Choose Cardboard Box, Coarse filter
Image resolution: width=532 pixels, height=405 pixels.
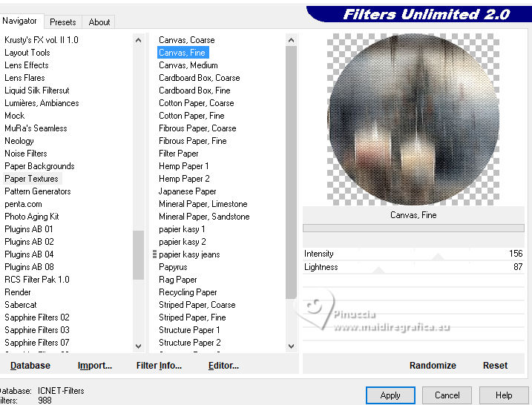[x=199, y=78]
